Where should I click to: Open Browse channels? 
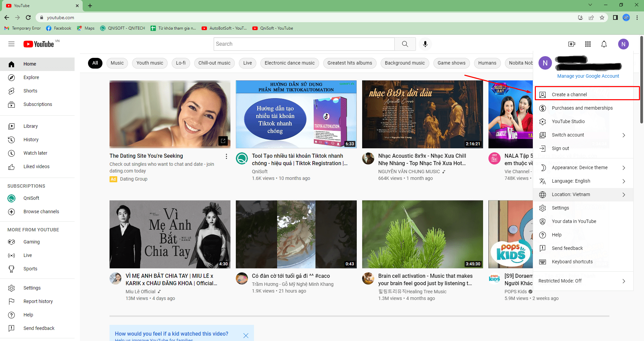tap(37, 212)
